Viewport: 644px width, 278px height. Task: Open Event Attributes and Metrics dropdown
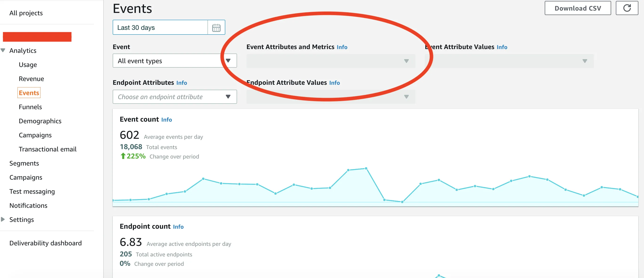330,61
